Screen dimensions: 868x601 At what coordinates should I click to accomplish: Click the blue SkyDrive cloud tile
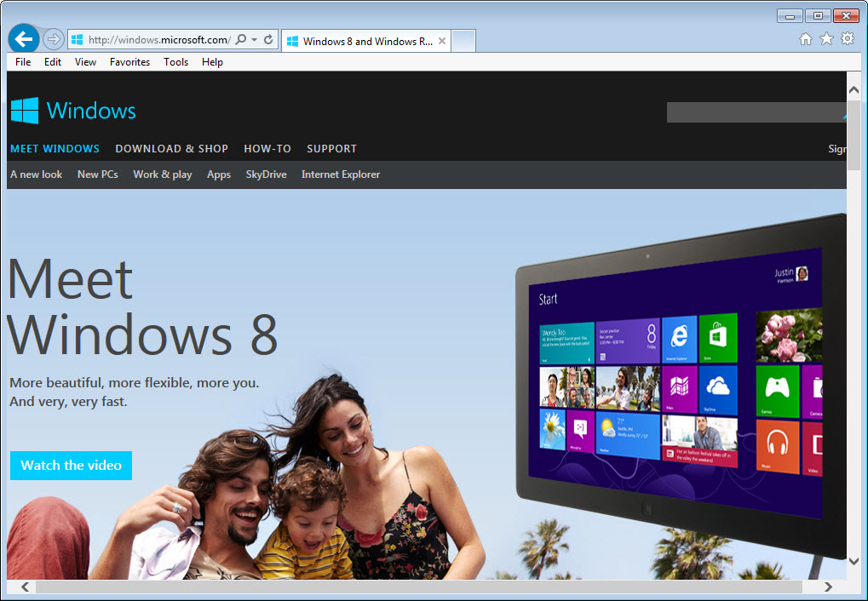pos(718,390)
